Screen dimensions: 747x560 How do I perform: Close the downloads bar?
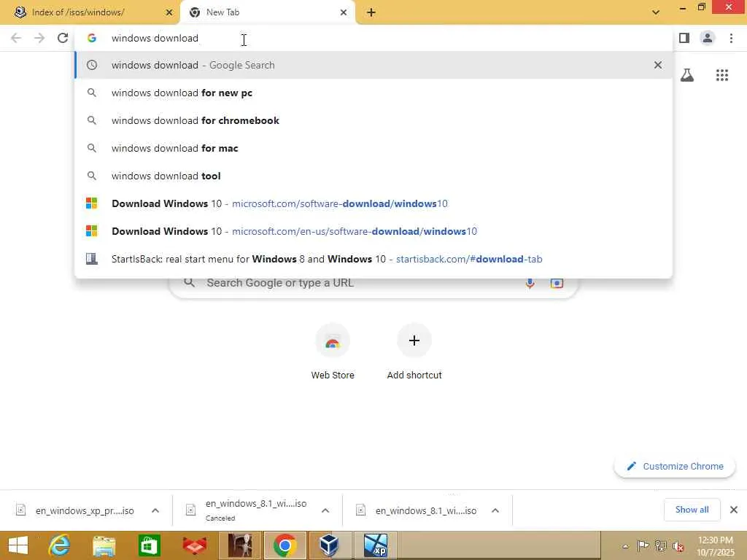[734, 510]
